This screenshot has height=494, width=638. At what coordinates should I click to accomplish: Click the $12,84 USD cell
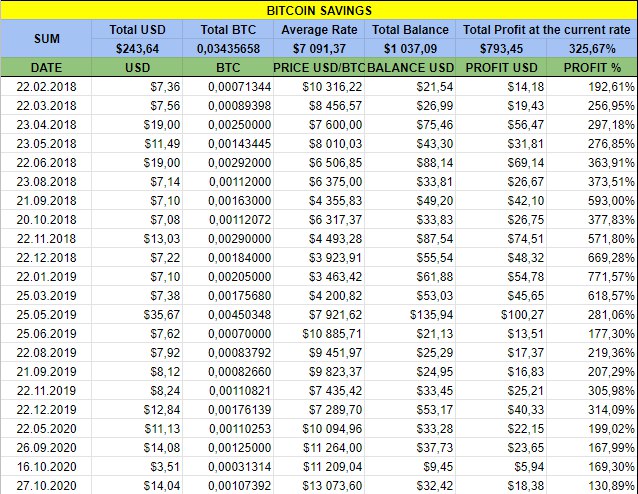tap(137, 409)
